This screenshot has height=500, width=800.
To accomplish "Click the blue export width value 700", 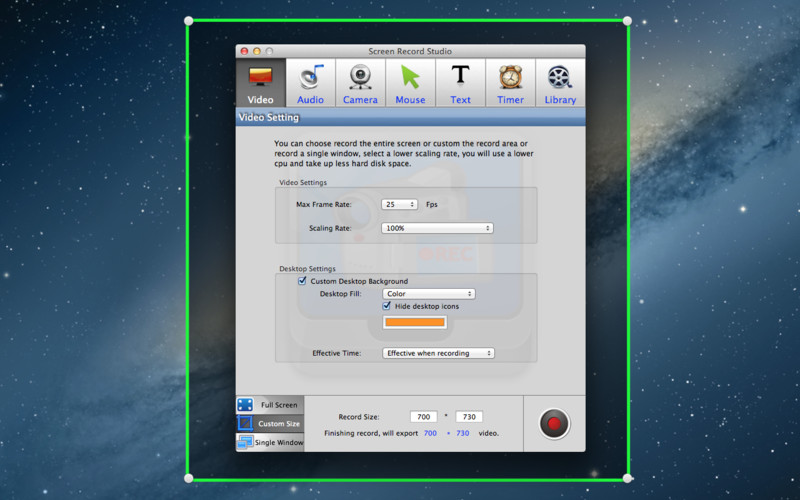I will (x=430, y=433).
